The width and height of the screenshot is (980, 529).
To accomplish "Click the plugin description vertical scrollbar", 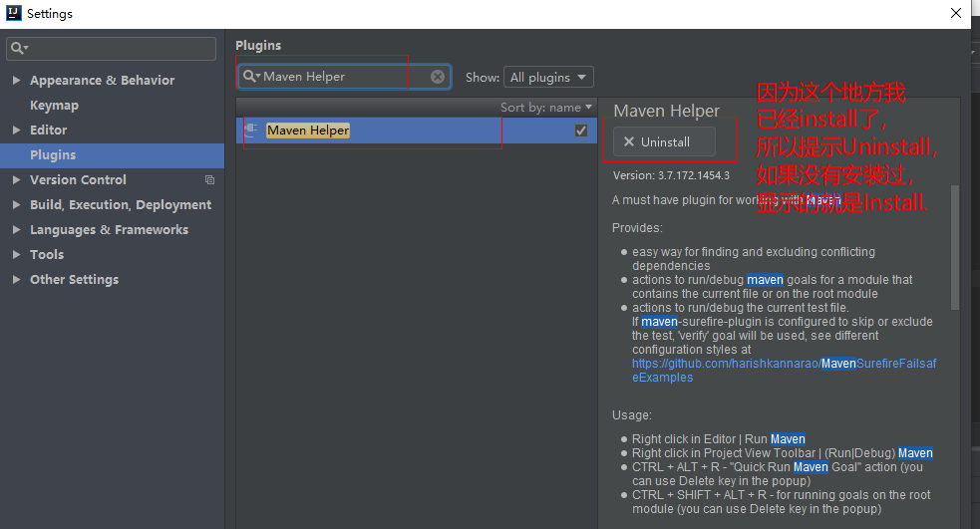I will pyautogui.click(x=954, y=249).
